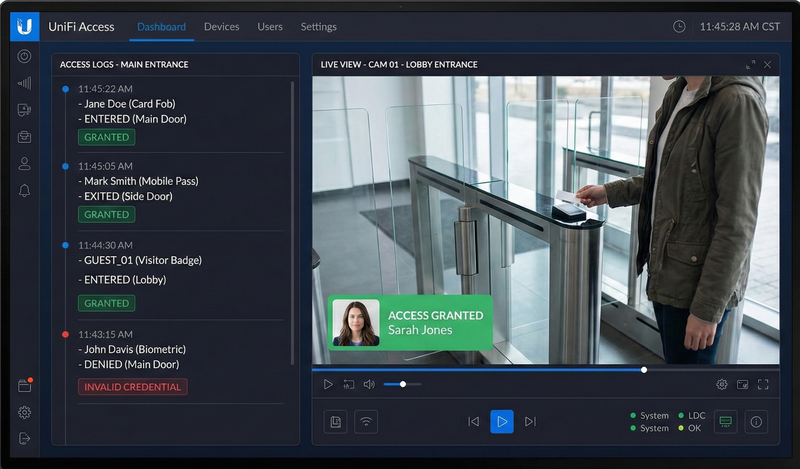Click the Wi-Fi icon button
The image size is (800, 469).
(366, 422)
